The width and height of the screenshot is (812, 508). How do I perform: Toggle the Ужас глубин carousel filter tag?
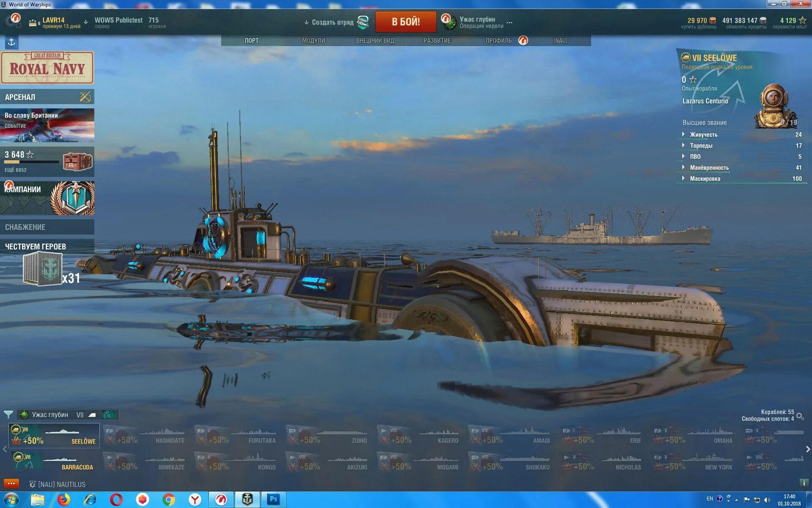coord(44,414)
